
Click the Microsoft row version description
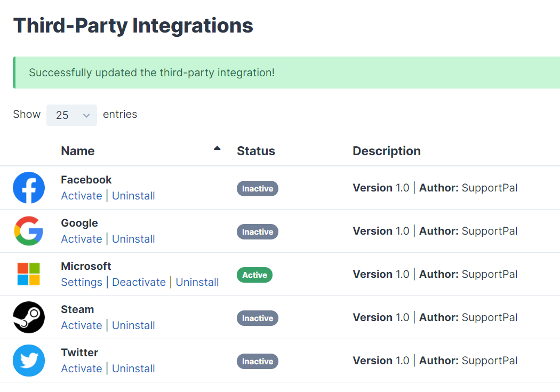[435, 274]
